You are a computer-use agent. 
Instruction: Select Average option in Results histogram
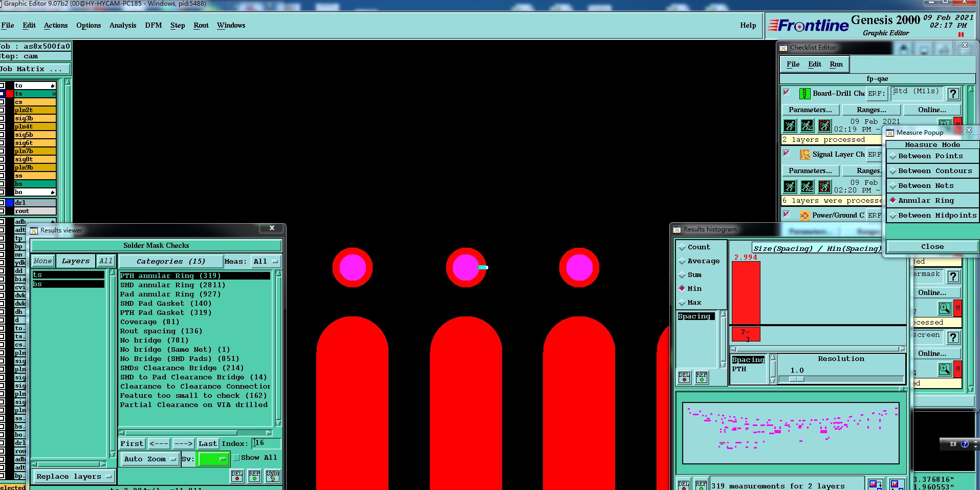699,261
